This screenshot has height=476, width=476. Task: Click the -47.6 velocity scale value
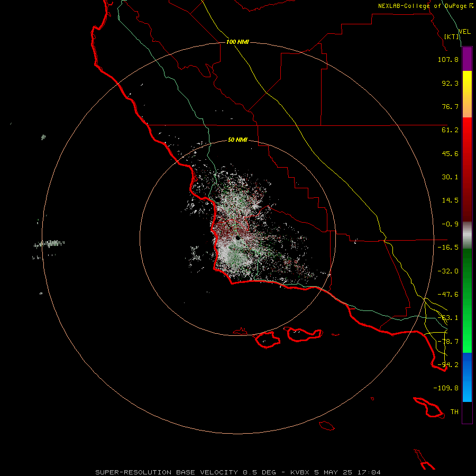[448, 295]
